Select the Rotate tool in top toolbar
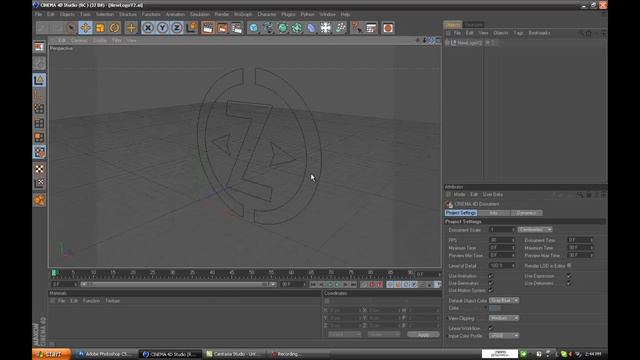Image resolution: width=640 pixels, height=360 pixels. (x=115, y=28)
